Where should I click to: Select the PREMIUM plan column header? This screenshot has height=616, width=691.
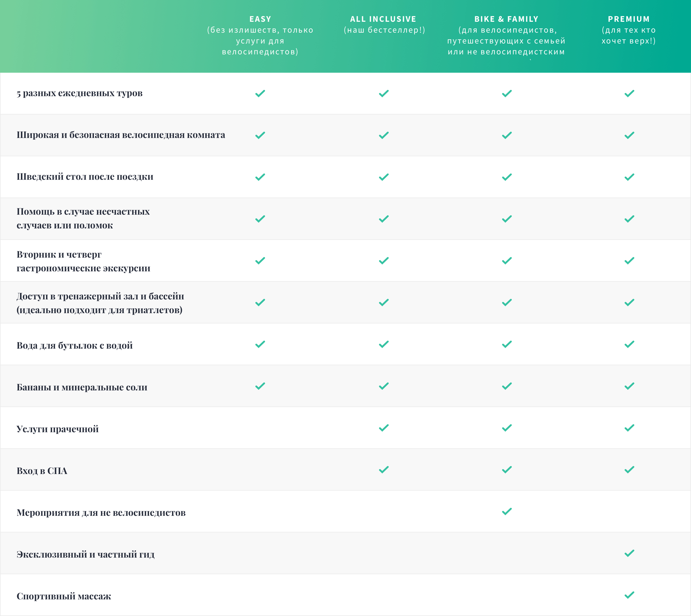[629, 30]
